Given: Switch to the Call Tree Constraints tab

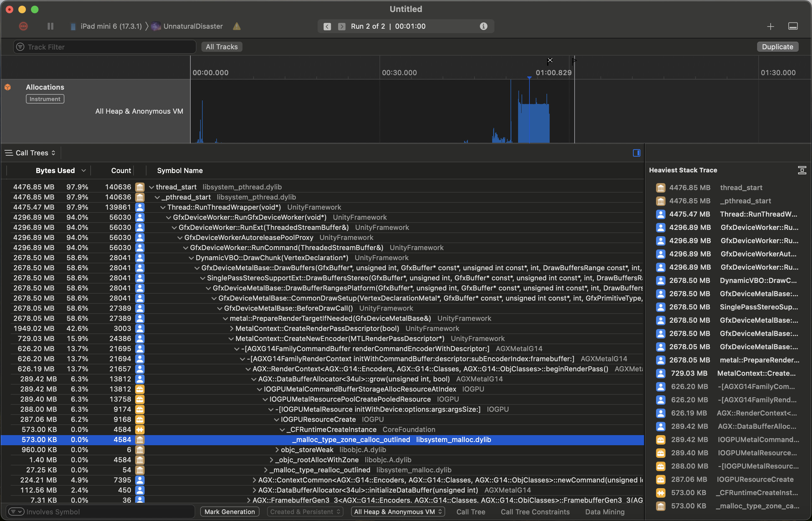Looking at the screenshot, I should (535, 512).
